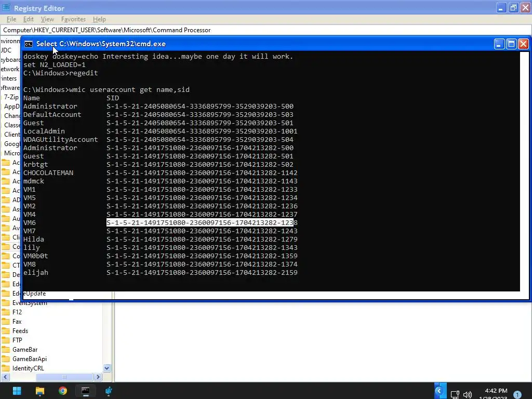This screenshot has height=399, width=532.
Task: Open the File menu in Registry Editor
Action: 11,19
